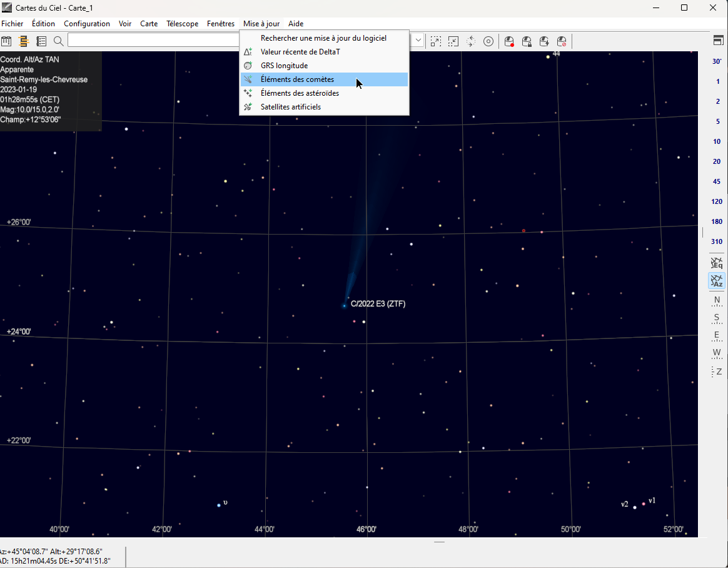Set the field of view to 180 degrees

pyautogui.click(x=717, y=221)
